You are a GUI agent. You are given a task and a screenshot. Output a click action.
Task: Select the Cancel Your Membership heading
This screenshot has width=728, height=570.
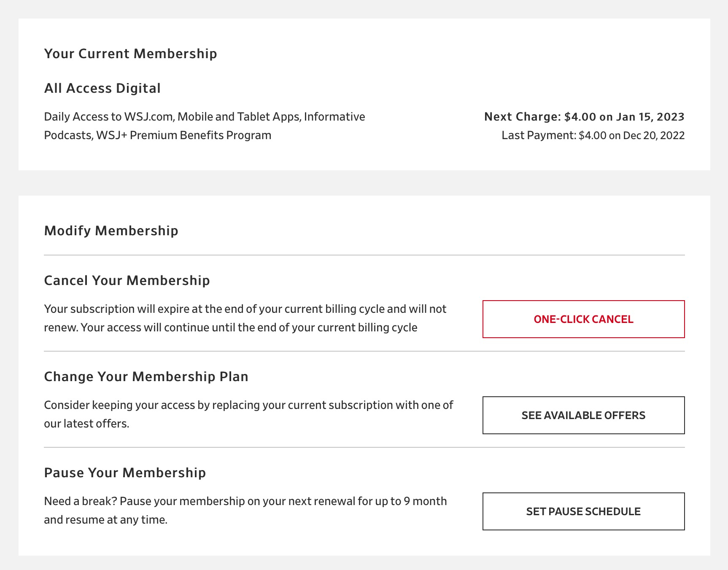click(x=127, y=280)
